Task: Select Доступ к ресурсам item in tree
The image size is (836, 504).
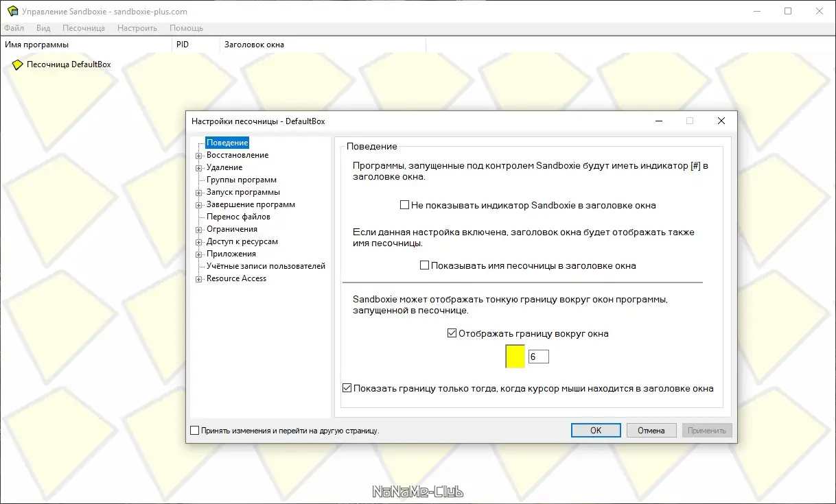Action: pos(242,241)
